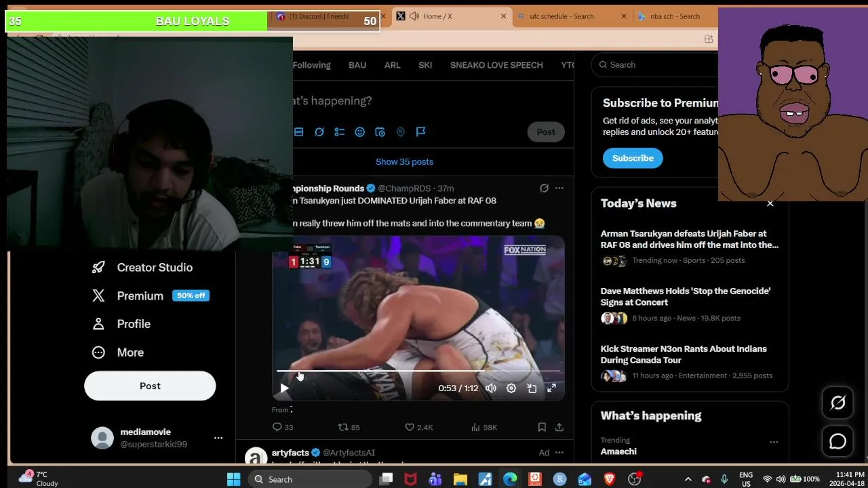The image size is (868, 488).
Task: Open the Windows Start menu
Action: coord(233,479)
